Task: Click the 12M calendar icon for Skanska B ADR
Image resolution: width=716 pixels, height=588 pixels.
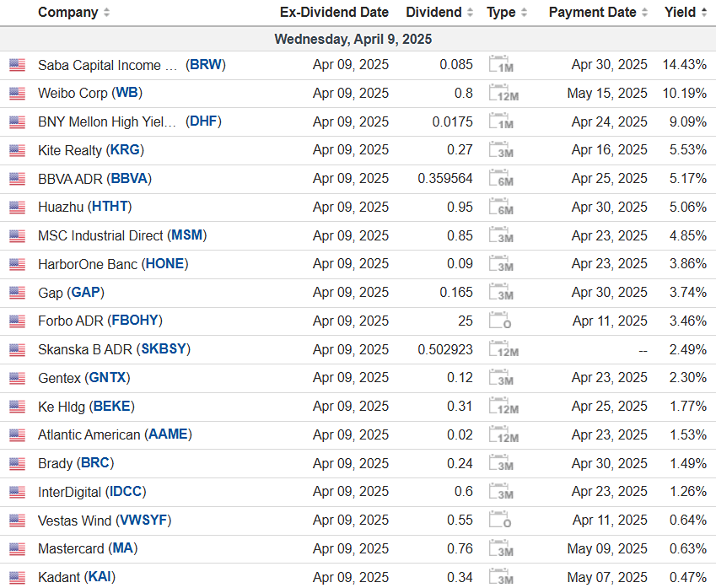Action: (x=503, y=349)
